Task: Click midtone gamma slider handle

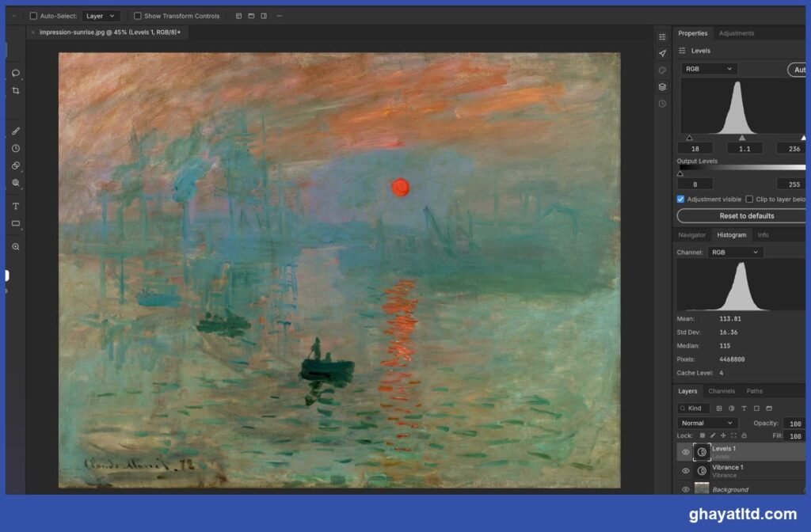Action: (741, 138)
